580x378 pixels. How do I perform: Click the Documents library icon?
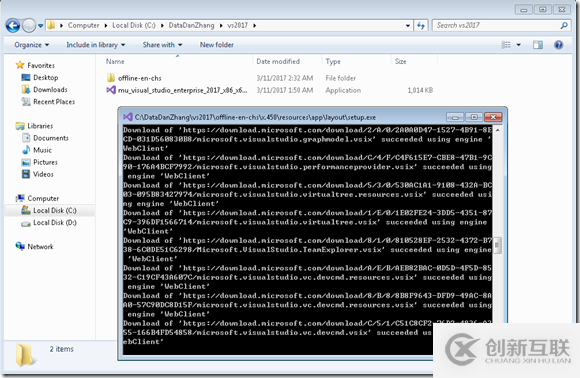(26, 138)
